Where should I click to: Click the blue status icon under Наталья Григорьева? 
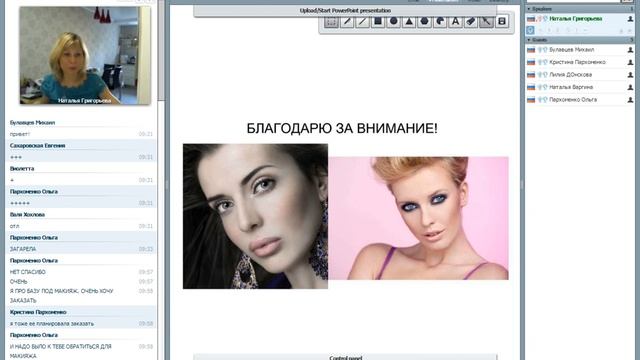[530, 30]
